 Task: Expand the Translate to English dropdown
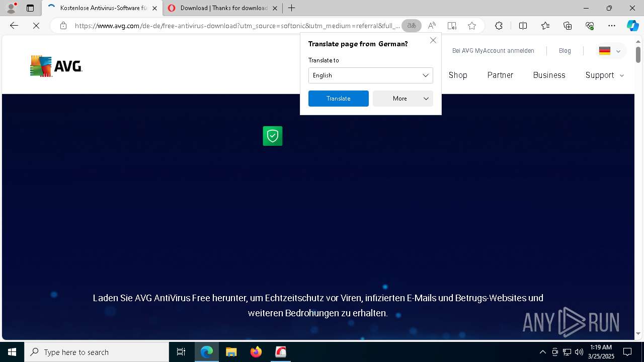[x=371, y=75]
